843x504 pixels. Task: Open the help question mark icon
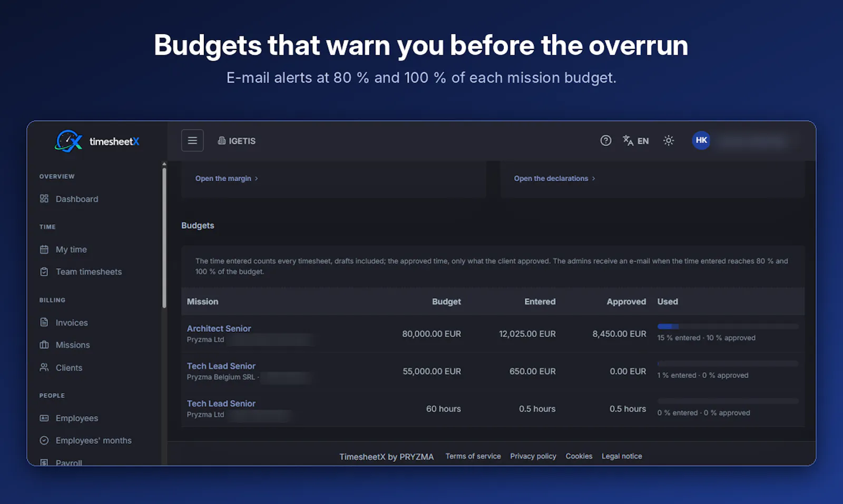point(606,141)
